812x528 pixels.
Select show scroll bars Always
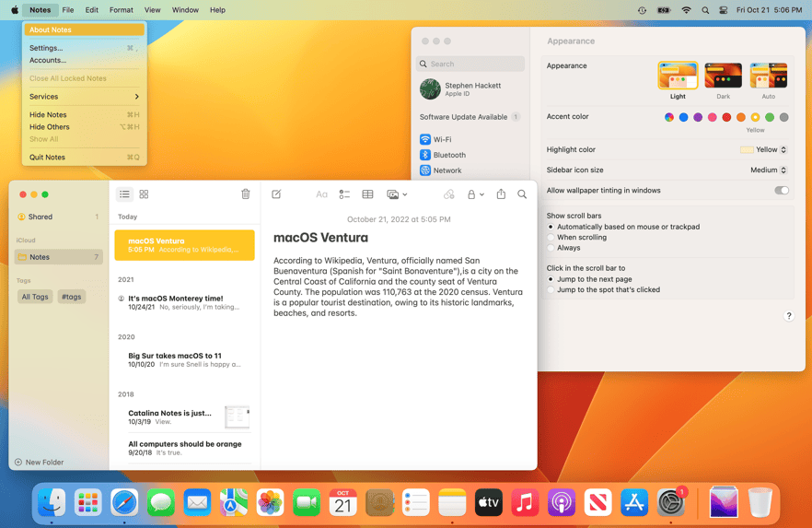pos(551,248)
